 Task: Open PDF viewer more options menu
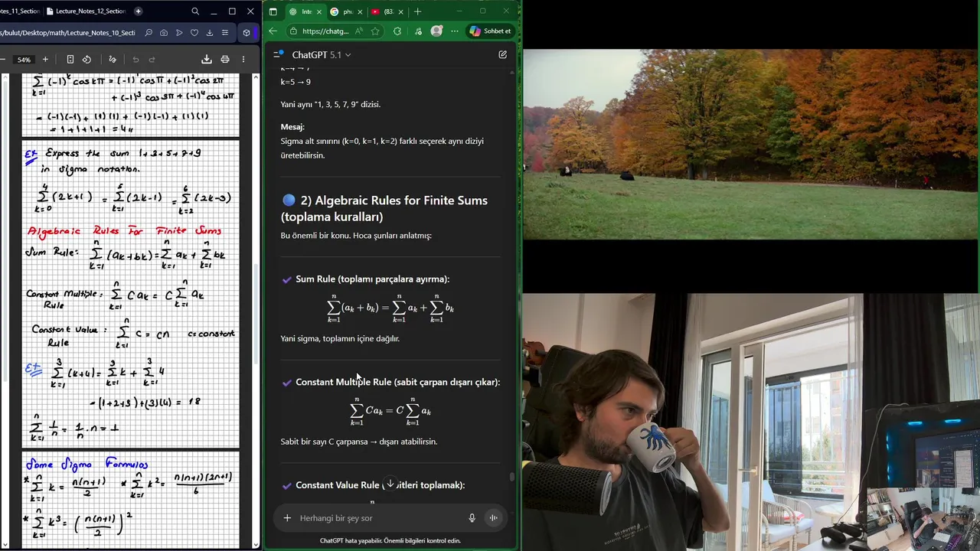pyautogui.click(x=243, y=59)
